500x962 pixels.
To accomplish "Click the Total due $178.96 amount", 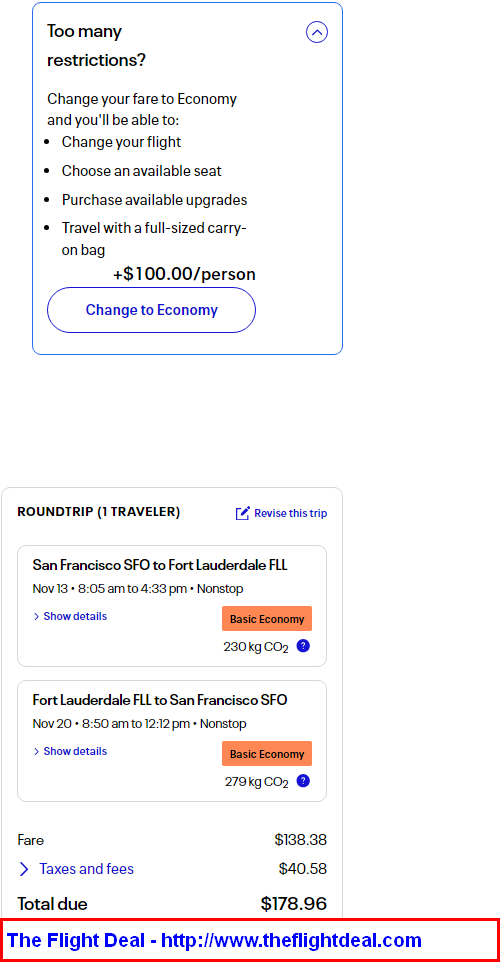I will 294,903.
